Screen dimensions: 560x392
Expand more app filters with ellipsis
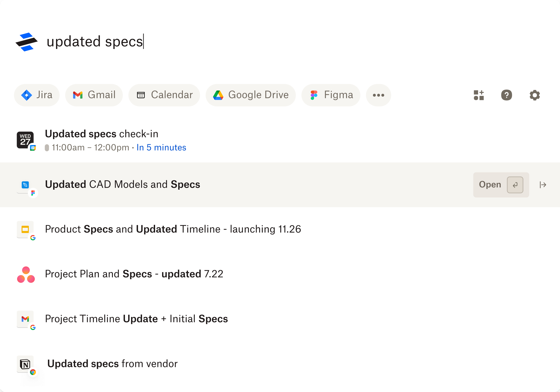[378, 95]
